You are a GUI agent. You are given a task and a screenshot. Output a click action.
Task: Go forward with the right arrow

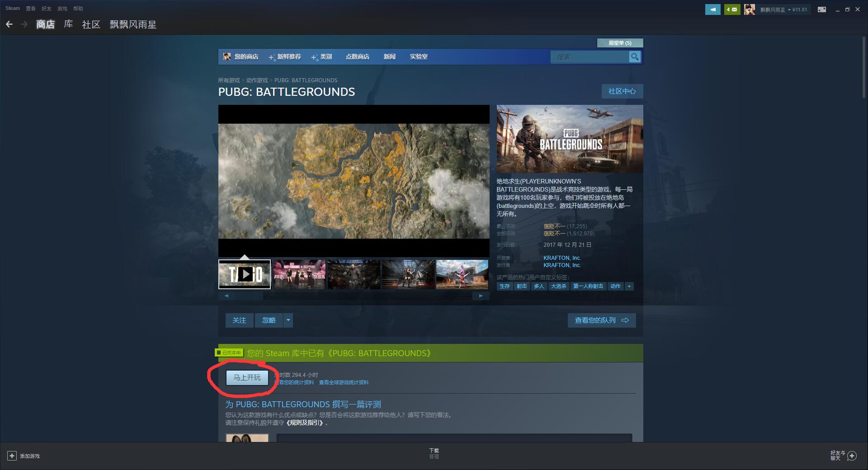pyautogui.click(x=24, y=24)
